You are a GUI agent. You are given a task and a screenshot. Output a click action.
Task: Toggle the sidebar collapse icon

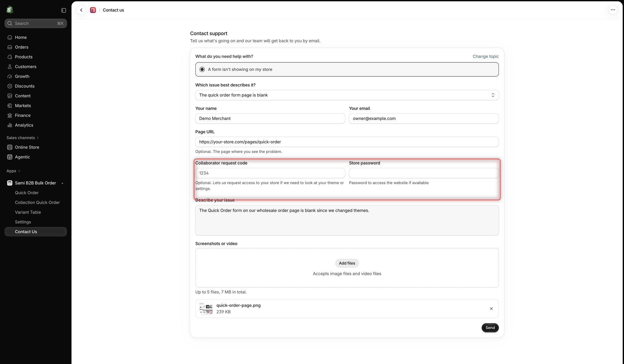(64, 10)
